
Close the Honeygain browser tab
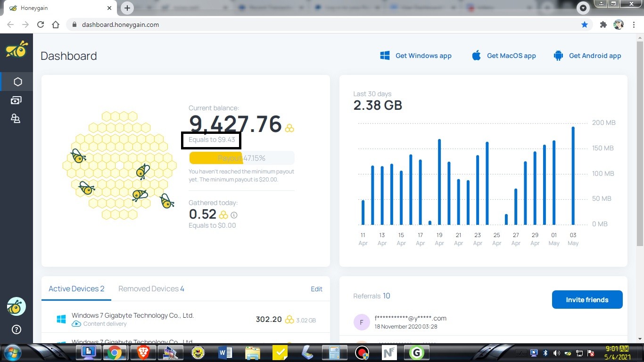(x=109, y=8)
